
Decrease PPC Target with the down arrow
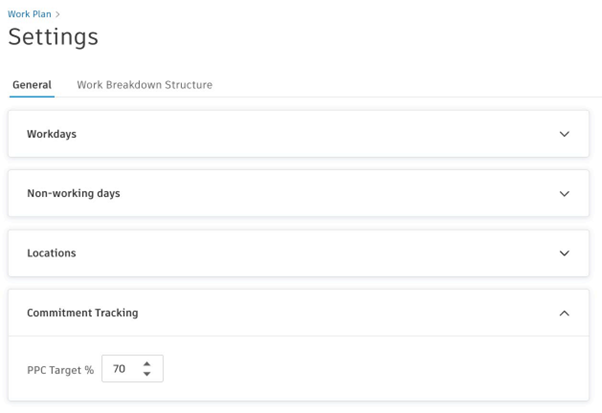(x=147, y=374)
